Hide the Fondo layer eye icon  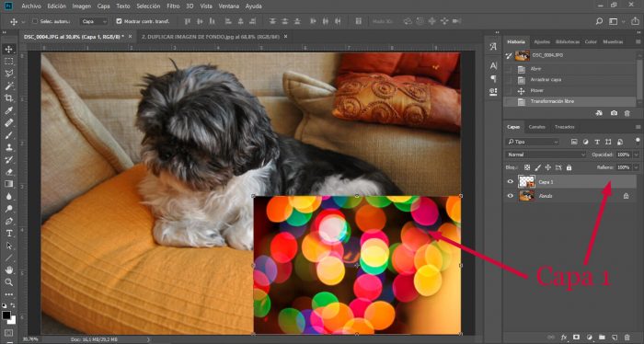click(x=510, y=196)
